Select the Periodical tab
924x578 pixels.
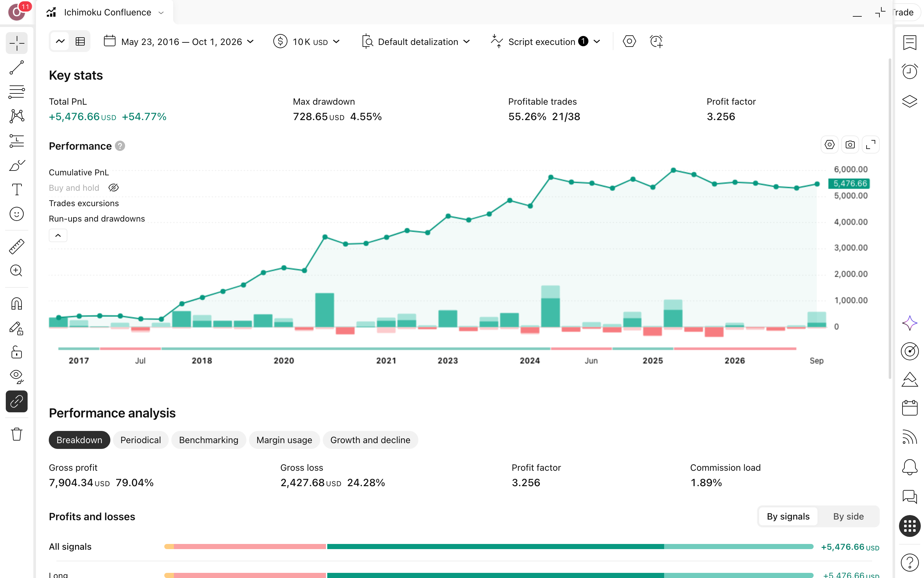click(141, 440)
